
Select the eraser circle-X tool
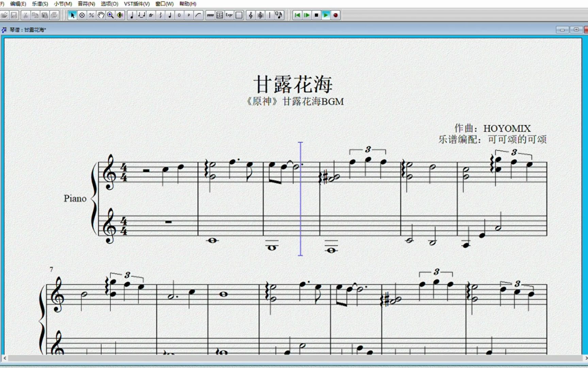click(x=82, y=15)
